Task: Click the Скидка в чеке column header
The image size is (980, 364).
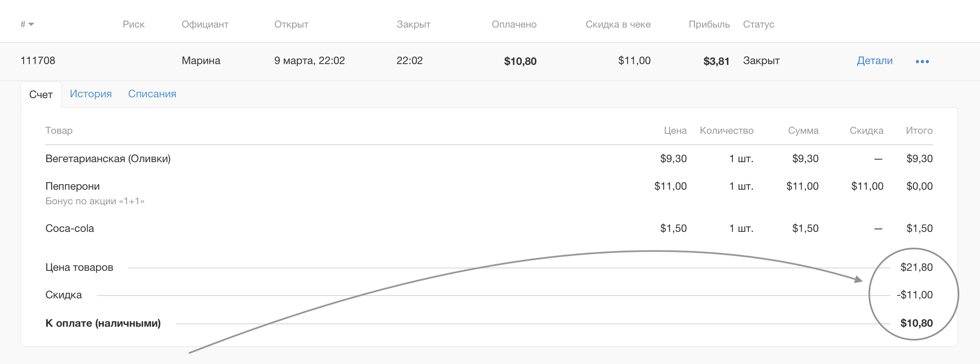Action: 618,24
